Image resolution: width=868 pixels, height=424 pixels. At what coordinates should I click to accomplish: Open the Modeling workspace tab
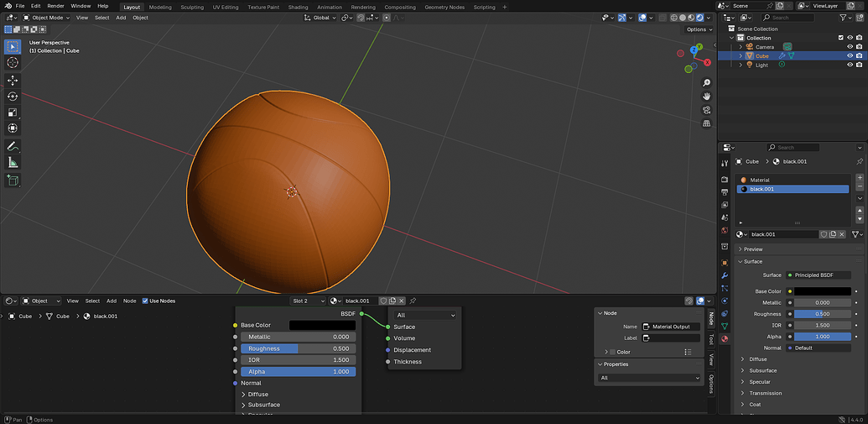[x=160, y=8]
